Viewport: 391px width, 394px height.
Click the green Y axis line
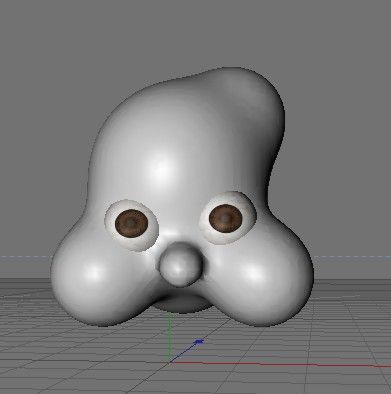click(x=170, y=337)
